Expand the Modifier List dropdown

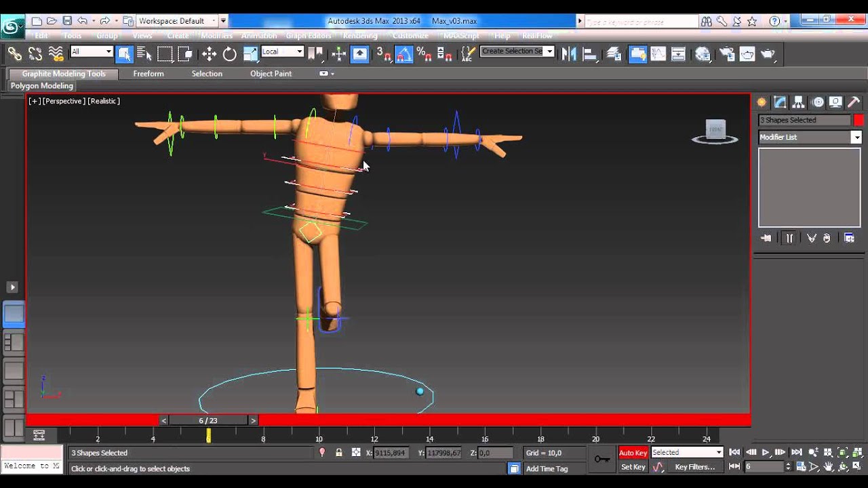856,137
